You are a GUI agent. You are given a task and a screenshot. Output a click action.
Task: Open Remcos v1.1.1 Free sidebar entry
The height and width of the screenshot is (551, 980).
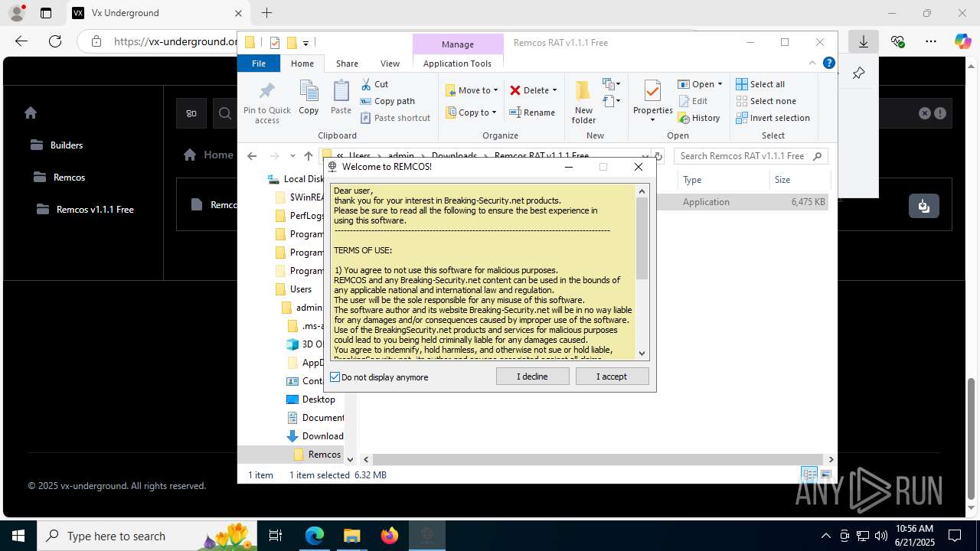tap(95, 210)
